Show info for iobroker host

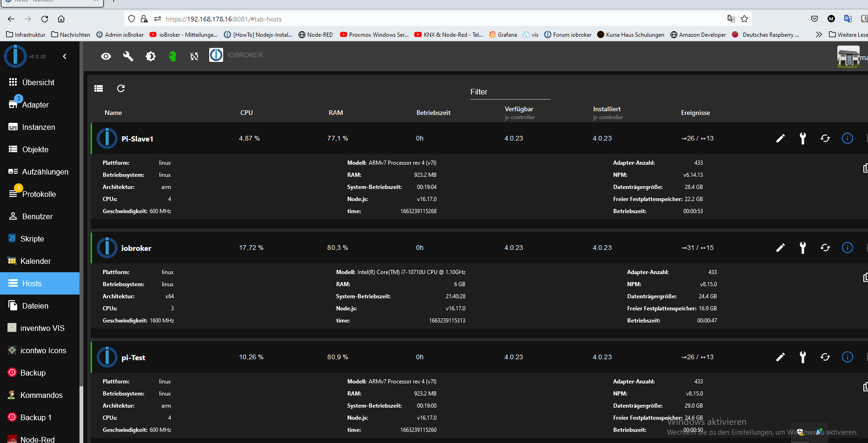[x=848, y=248]
